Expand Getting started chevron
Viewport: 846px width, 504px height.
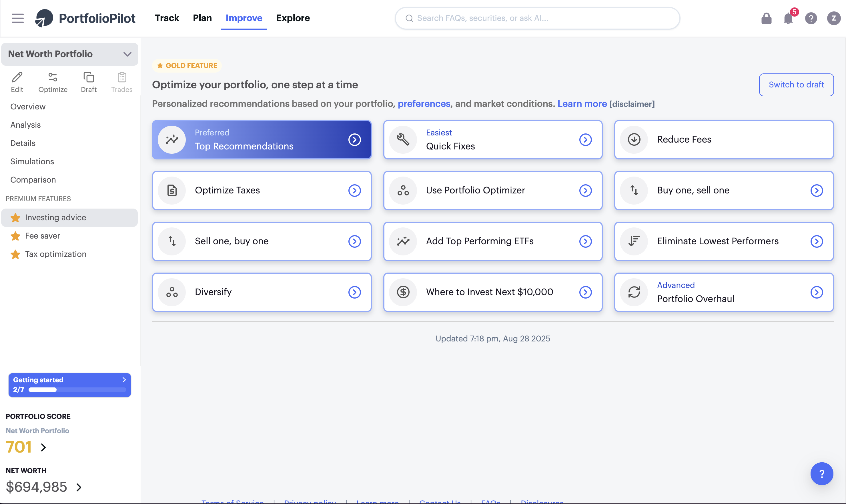[x=124, y=380]
